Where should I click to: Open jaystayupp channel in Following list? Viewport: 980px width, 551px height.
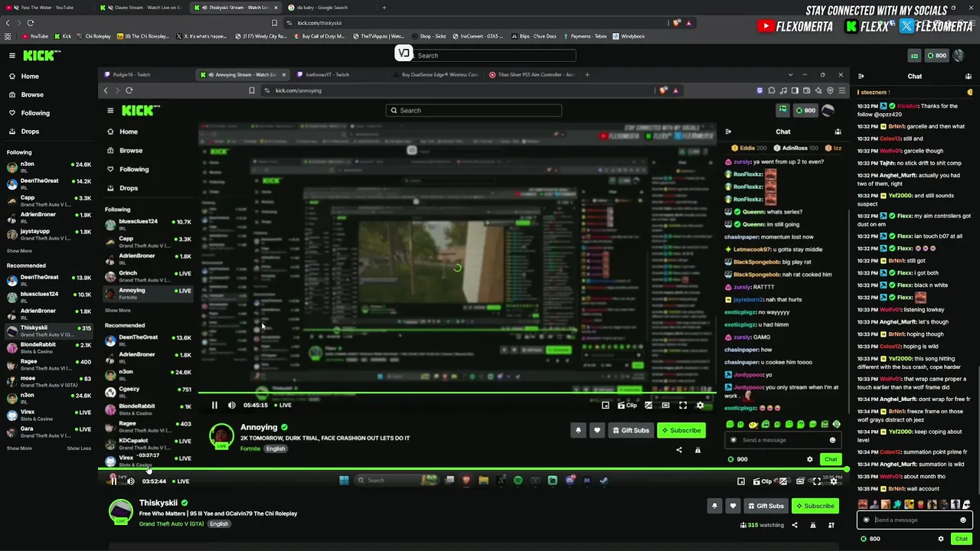[x=49, y=233]
